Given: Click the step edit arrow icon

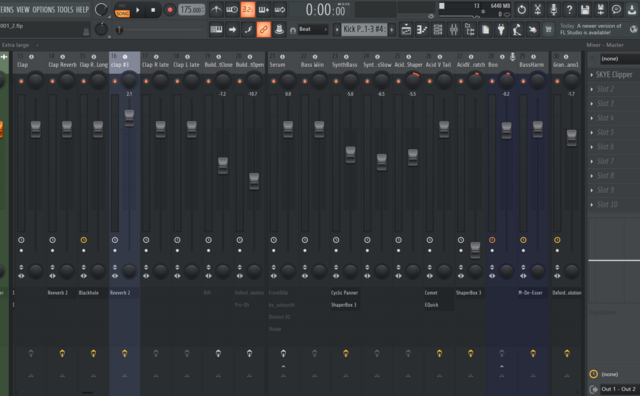Looking at the screenshot, I should tap(232, 29).
